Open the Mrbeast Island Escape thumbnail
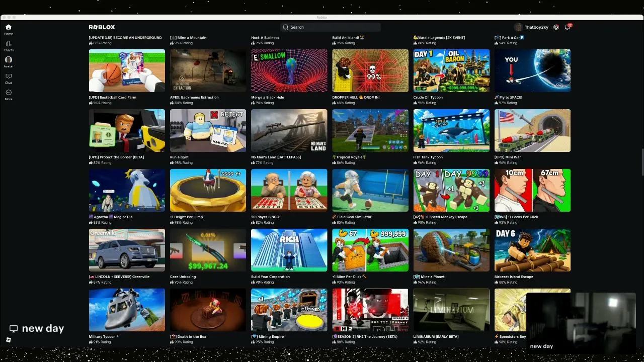The image size is (644, 362). click(532, 250)
